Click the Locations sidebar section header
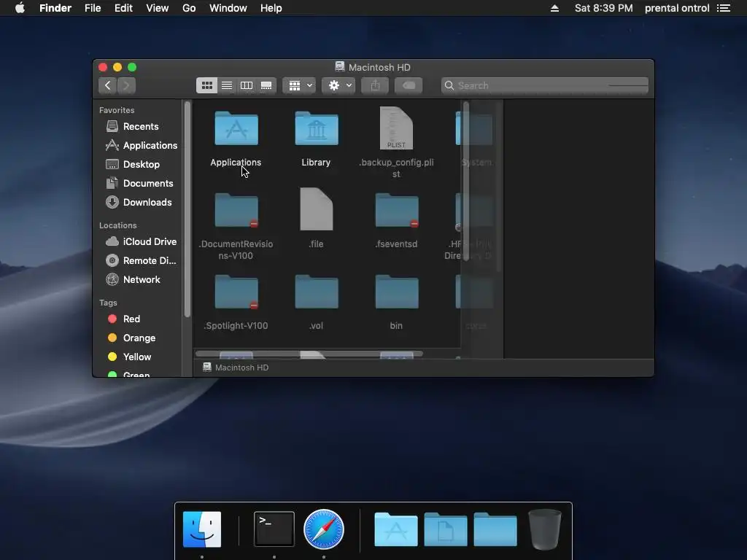Viewport: 747px width, 560px height. (x=117, y=225)
